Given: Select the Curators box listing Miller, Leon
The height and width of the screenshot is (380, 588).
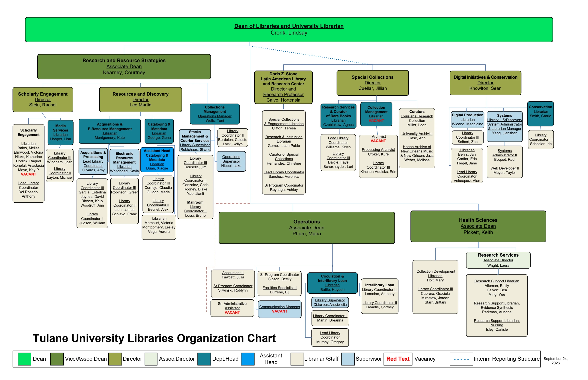Looking at the screenshot, I should click(x=417, y=138).
